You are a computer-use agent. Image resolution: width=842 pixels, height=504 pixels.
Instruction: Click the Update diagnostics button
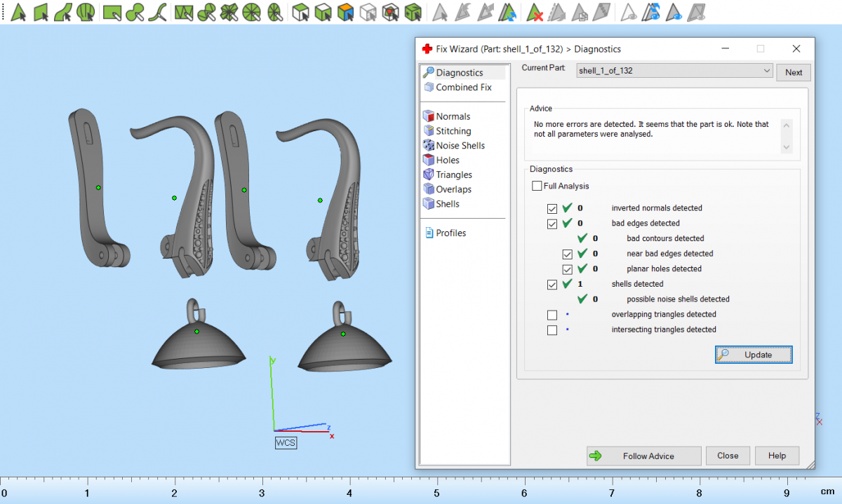click(754, 355)
